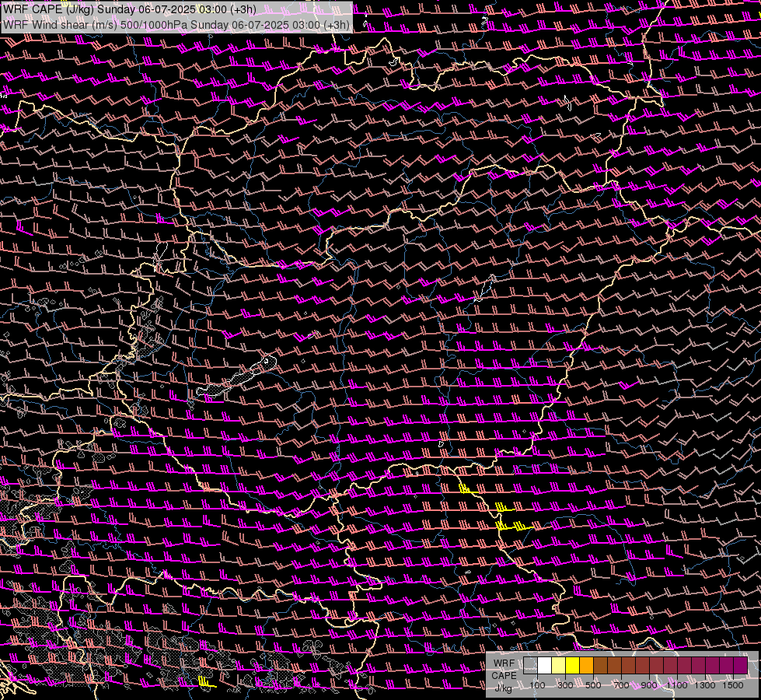Click the 'J/kg' unit label in legend
This screenshot has width=761, height=700.
[x=503, y=688]
